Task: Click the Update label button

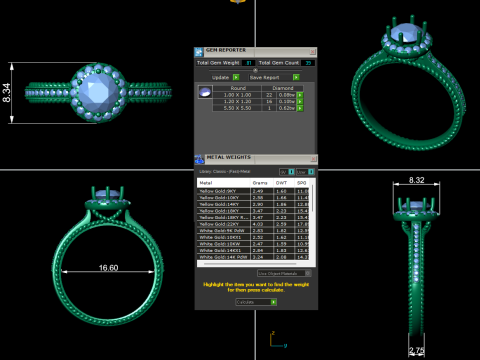Action: coord(220,77)
